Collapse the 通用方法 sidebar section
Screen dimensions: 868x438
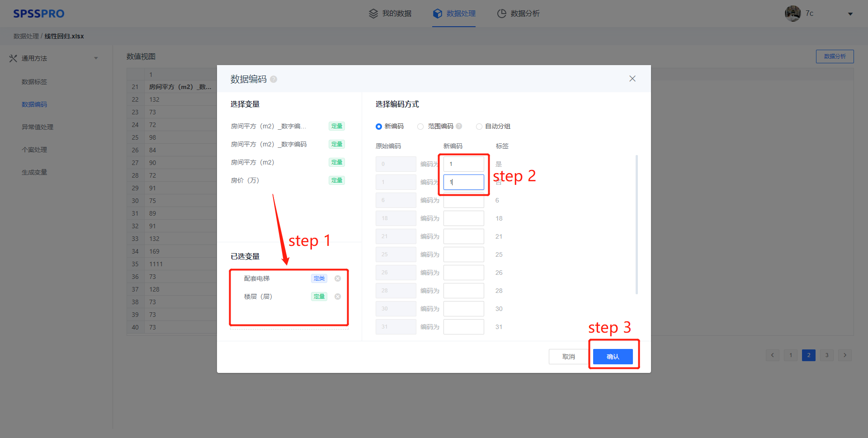(96, 58)
